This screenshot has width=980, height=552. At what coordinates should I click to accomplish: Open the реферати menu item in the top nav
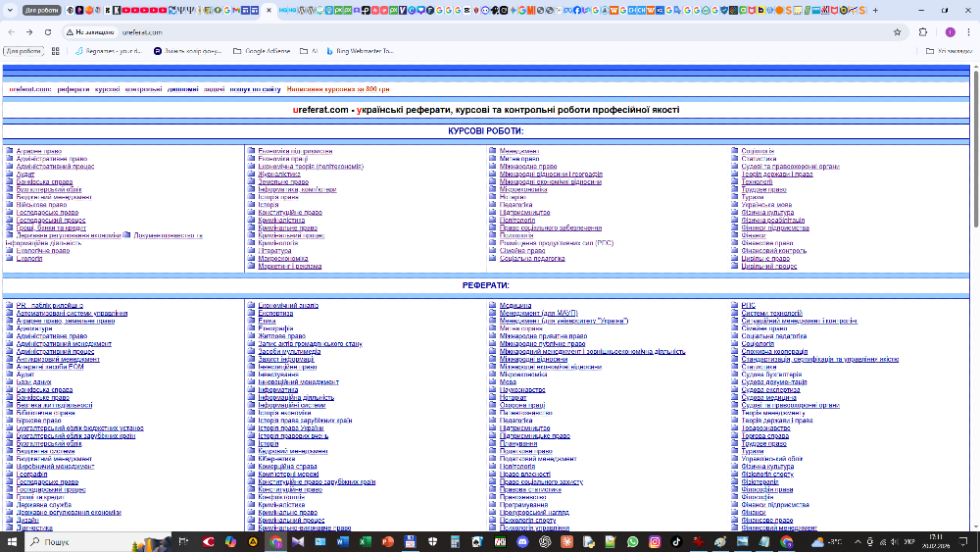[x=73, y=89]
